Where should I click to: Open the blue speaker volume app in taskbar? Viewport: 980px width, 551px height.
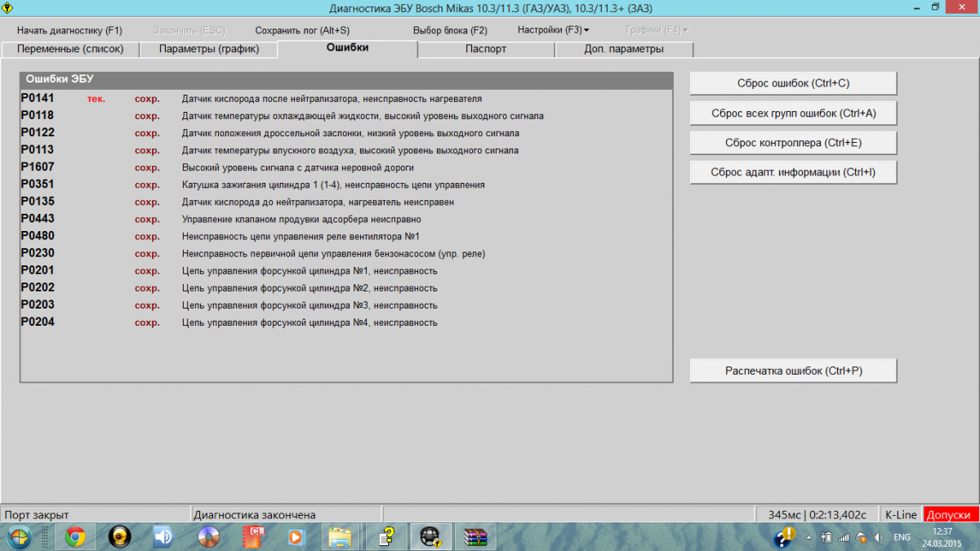164,536
